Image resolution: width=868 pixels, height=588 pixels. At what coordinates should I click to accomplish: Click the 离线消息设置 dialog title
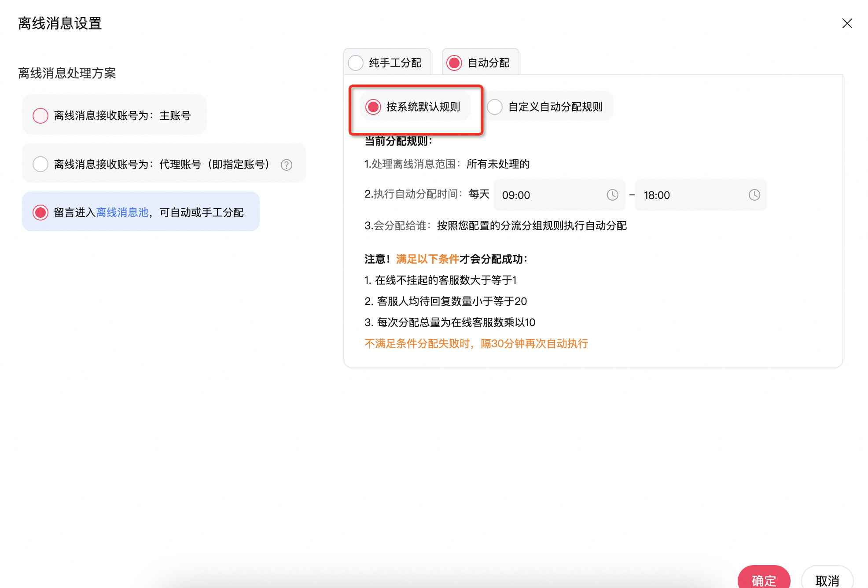click(60, 23)
